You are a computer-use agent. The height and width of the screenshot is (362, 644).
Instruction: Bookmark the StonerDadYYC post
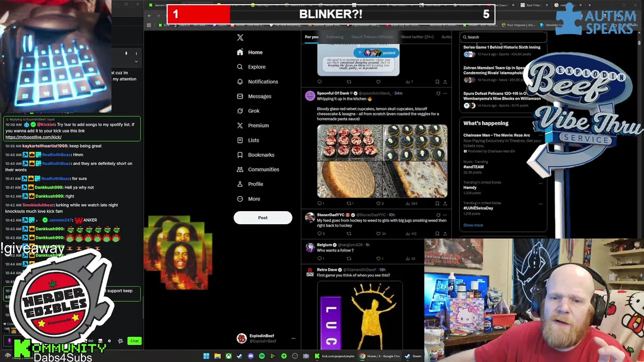coord(437,233)
